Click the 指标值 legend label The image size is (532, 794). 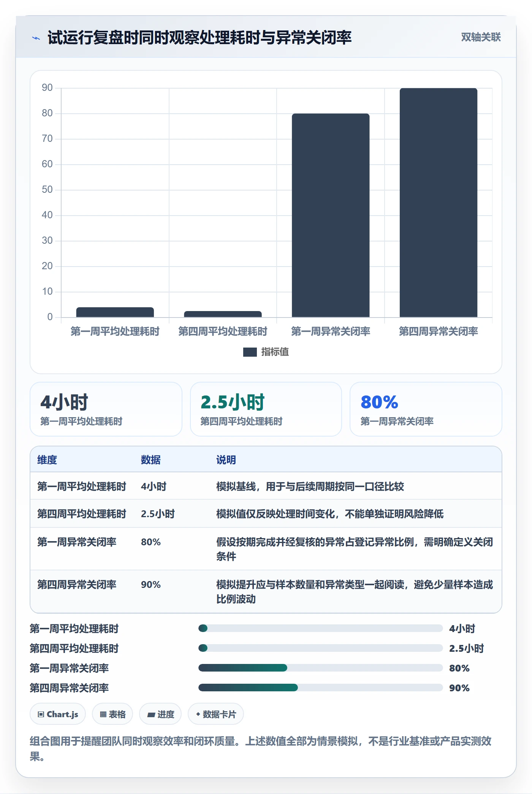(x=275, y=352)
